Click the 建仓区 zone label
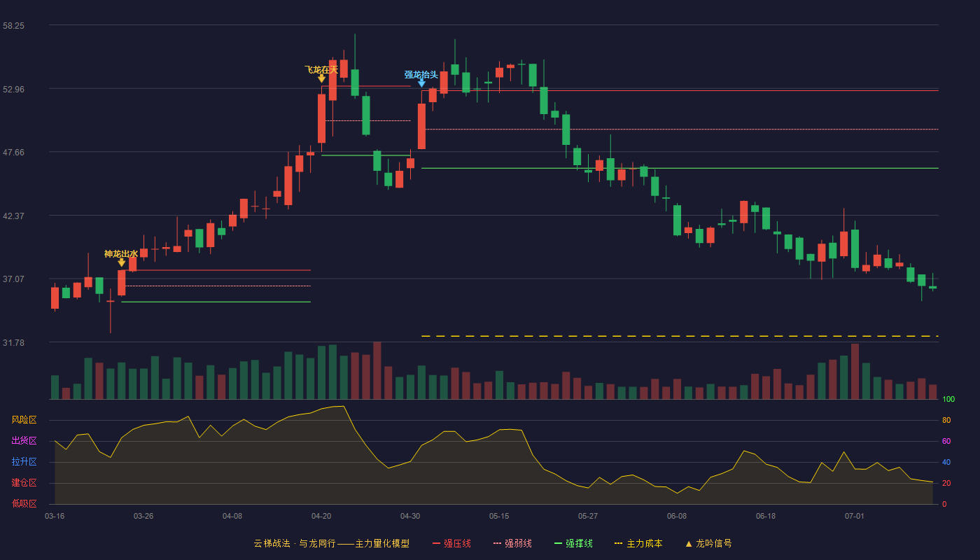This screenshot has width=980, height=560. tap(24, 483)
